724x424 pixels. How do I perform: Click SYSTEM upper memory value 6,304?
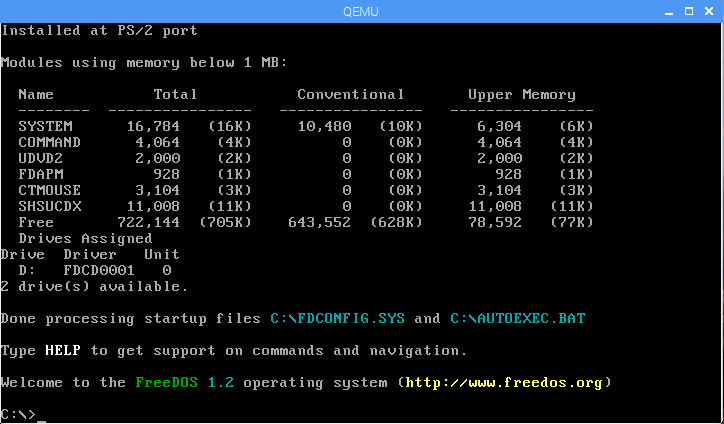[x=500, y=127]
